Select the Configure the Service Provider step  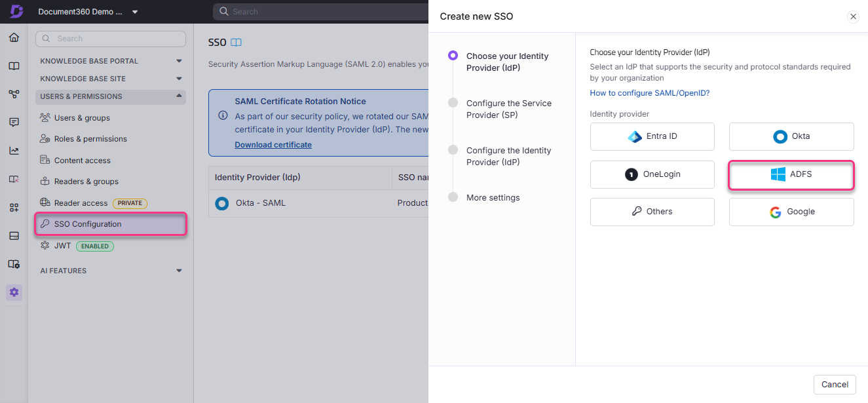508,109
